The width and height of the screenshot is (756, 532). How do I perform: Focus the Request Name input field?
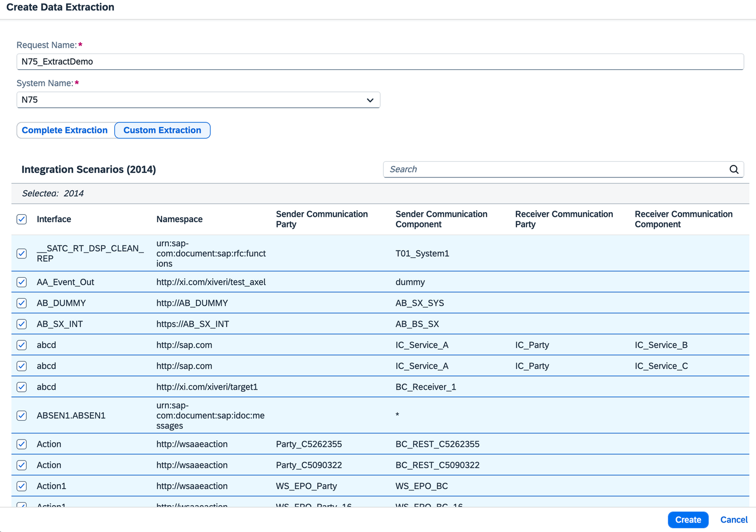click(380, 61)
